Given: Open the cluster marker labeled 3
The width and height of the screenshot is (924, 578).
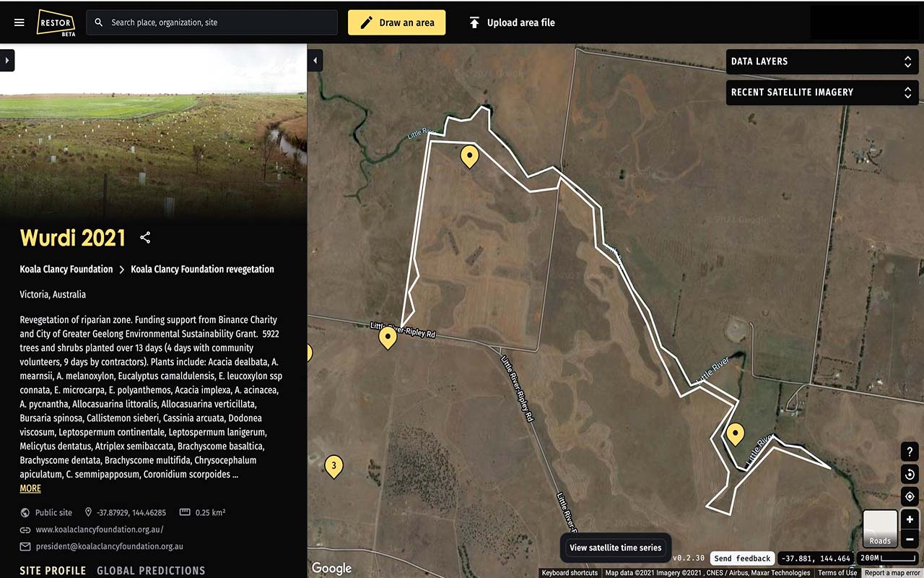Looking at the screenshot, I should [334, 466].
